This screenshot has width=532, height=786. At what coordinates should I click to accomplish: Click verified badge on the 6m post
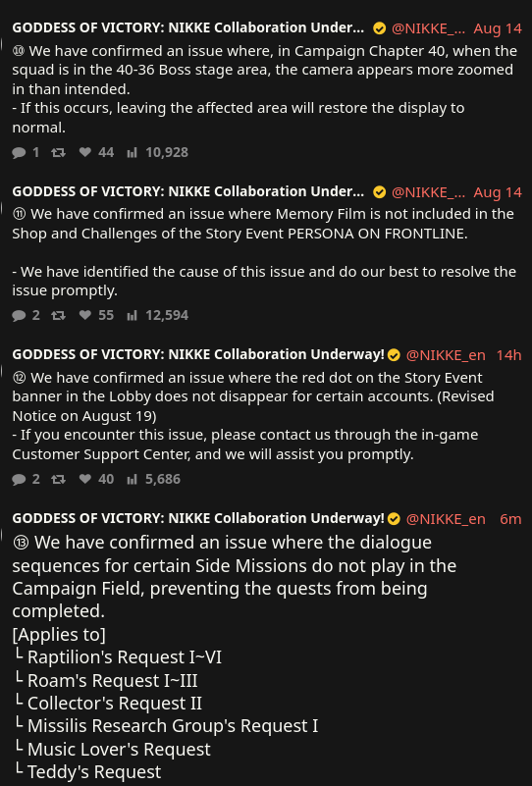[395, 519]
